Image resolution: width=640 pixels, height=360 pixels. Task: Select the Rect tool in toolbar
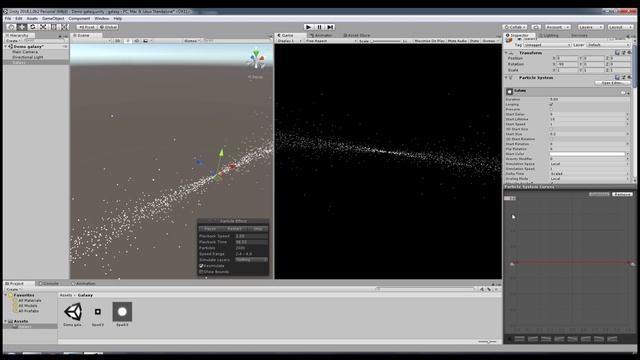pyautogui.click(x=54, y=27)
